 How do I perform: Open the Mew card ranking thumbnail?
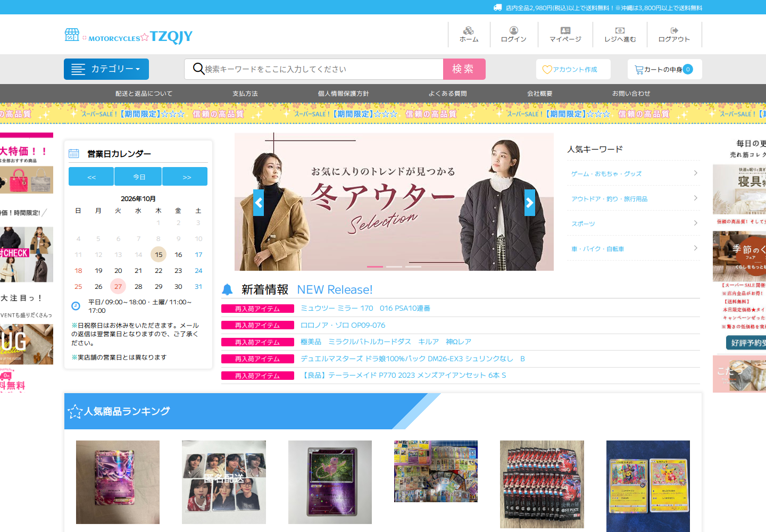coord(330,482)
